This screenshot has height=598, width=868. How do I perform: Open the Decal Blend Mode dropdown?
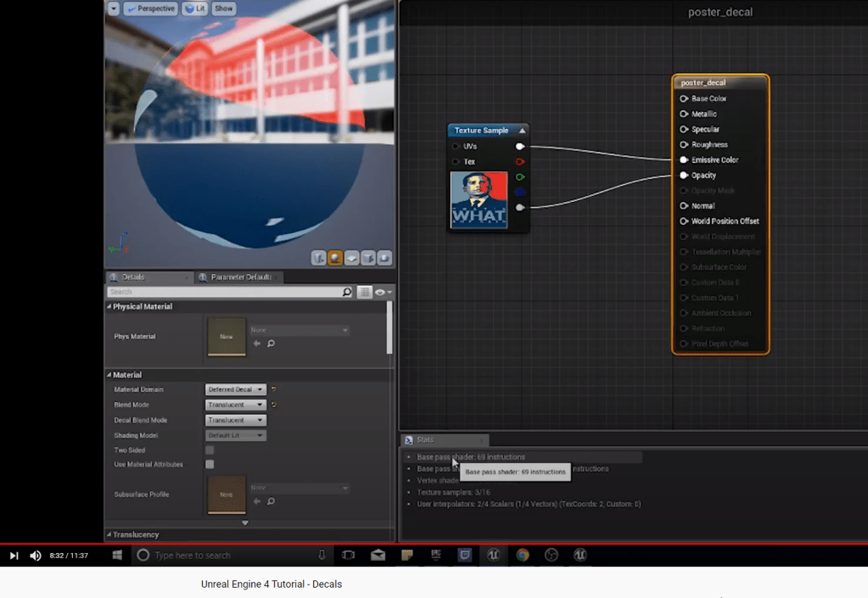(x=236, y=420)
